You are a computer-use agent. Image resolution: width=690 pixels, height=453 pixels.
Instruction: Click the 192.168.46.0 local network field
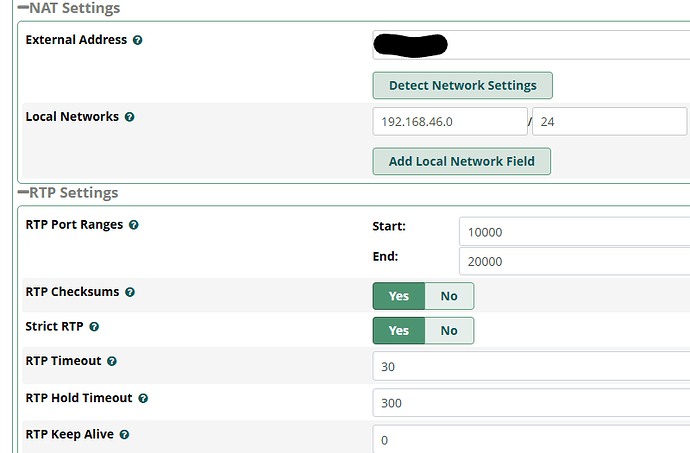coord(450,122)
